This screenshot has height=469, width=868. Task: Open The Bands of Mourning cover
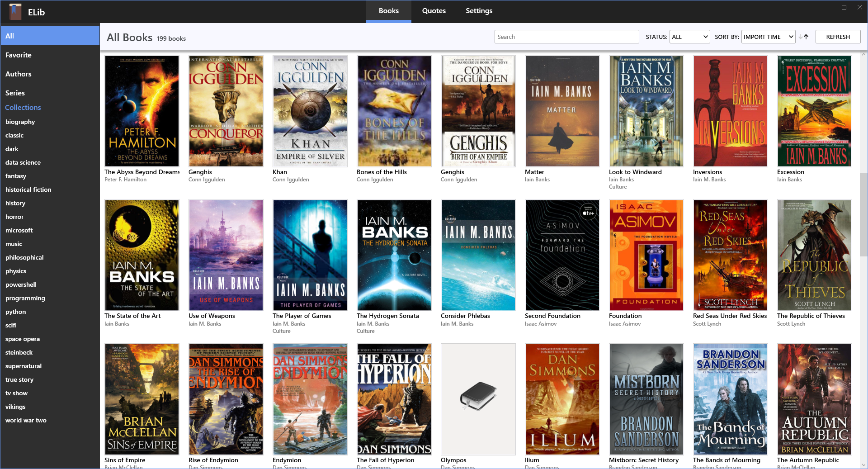(x=731, y=399)
